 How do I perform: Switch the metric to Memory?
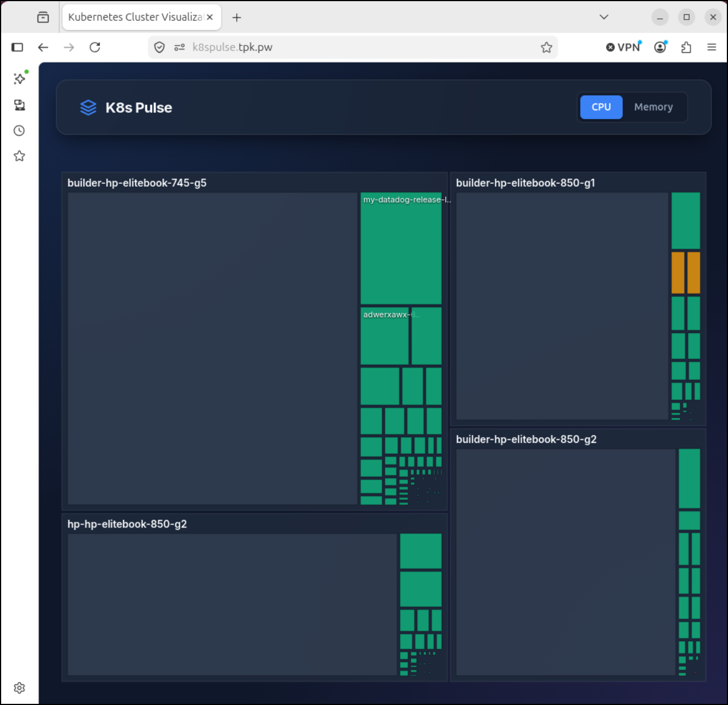[653, 107]
